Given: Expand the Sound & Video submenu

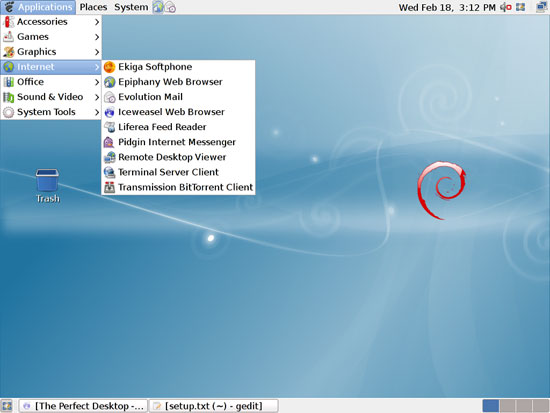Looking at the screenshot, I should pyautogui.click(x=51, y=97).
